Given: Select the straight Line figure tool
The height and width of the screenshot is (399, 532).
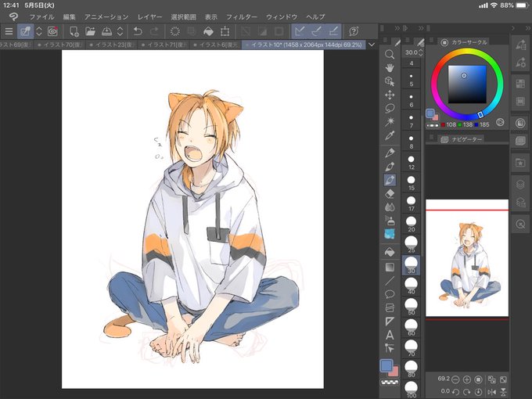Looking at the screenshot, I should click(x=390, y=281).
